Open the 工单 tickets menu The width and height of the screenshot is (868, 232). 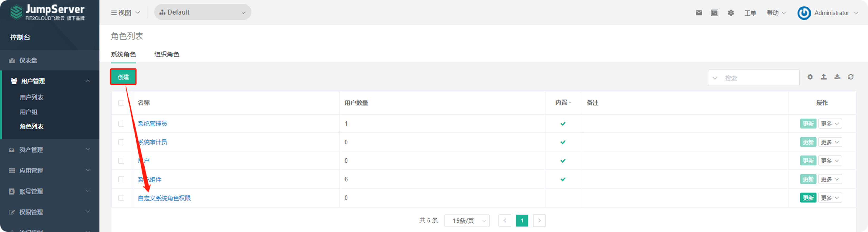750,13
